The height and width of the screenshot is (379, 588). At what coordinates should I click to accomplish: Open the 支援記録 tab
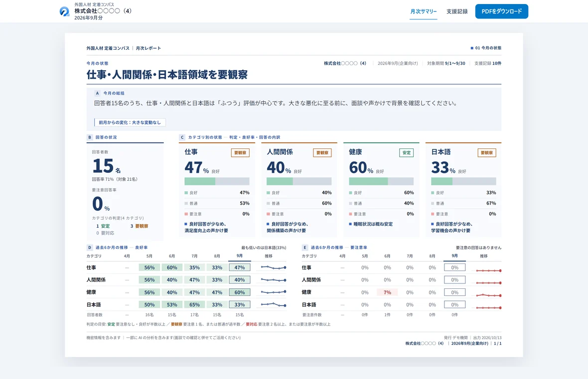[457, 11]
